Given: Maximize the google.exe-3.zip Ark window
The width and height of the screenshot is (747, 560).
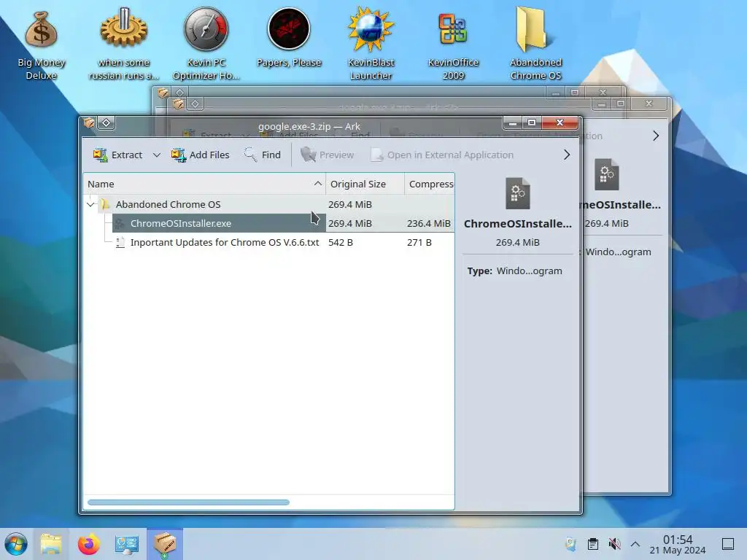Looking at the screenshot, I should (x=532, y=122).
